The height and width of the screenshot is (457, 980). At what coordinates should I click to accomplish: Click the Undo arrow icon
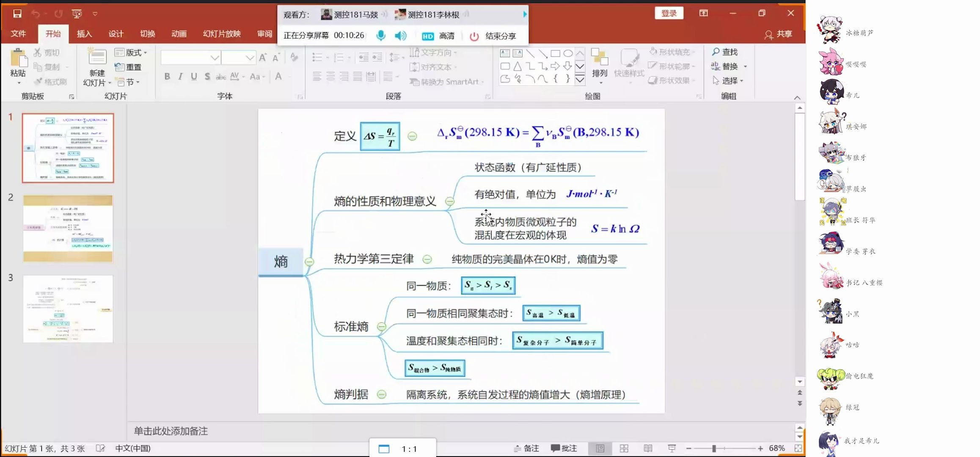36,14
